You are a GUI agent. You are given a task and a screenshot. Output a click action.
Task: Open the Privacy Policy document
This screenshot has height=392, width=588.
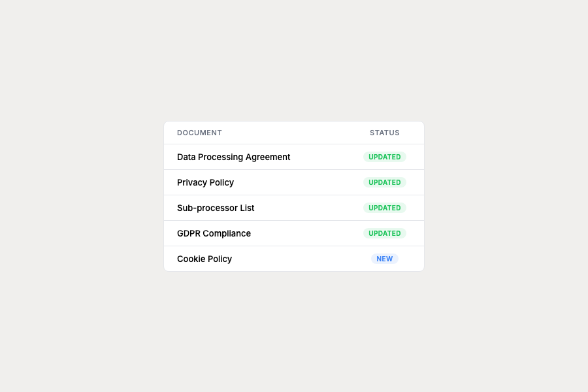pyautogui.click(x=205, y=182)
